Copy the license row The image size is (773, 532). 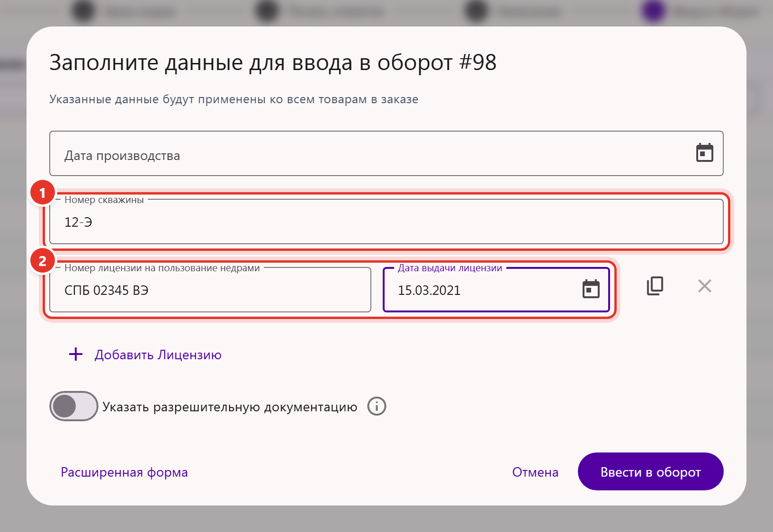(655, 286)
